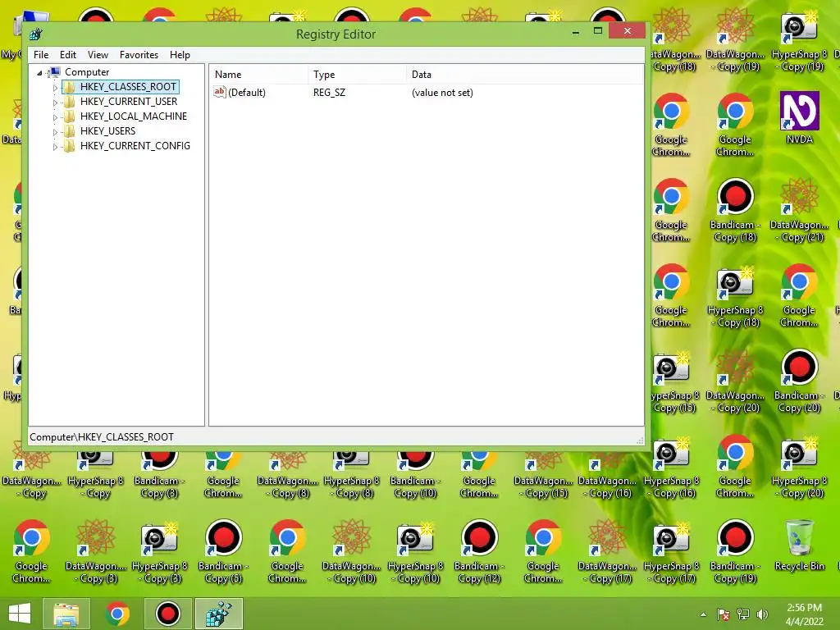Select HyperSnap 8 - Copy (19) desktop icon
Viewport: 840px width, 630px height.
pyautogui.click(x=799, y=40)
